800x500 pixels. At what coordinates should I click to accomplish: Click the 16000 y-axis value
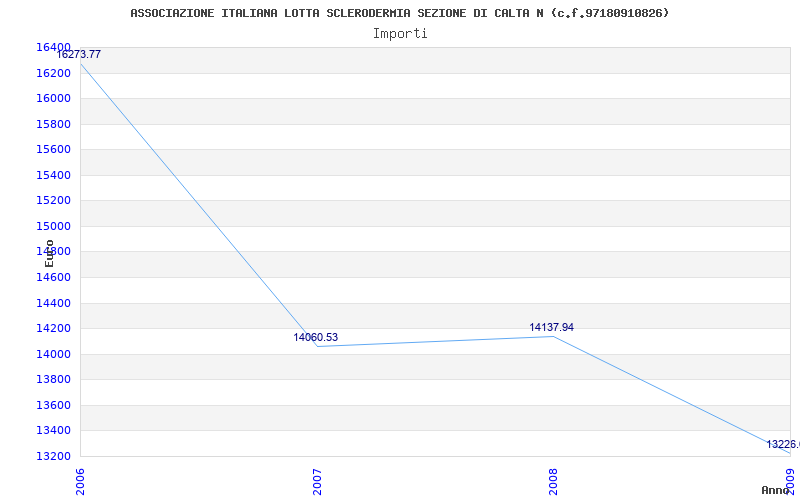pos(53,98)
